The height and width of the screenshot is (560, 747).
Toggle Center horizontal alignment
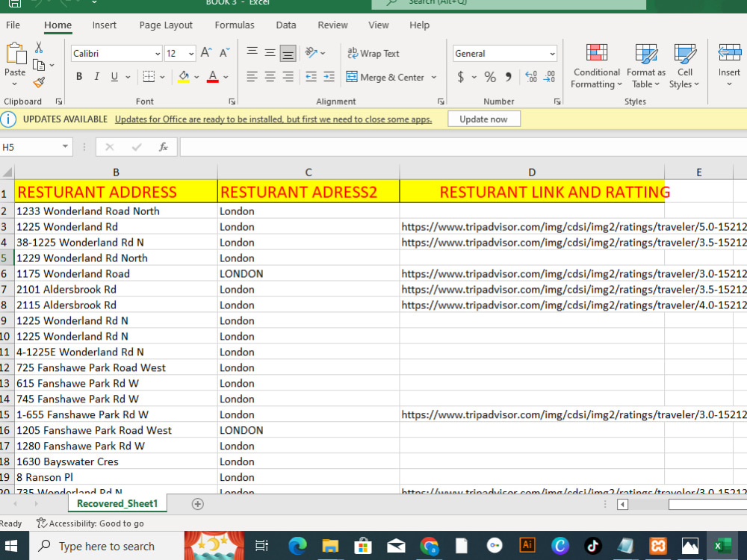[x=270, y=77]
